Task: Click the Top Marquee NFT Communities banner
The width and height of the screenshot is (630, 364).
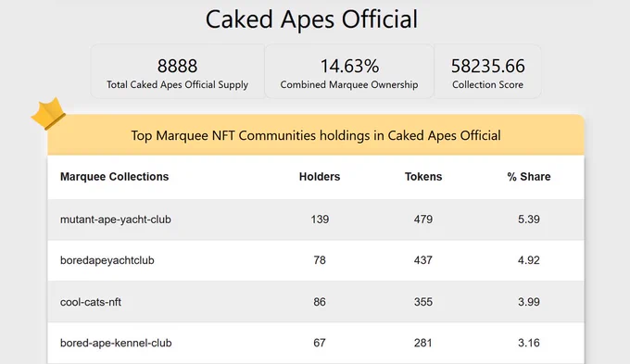Action: pos(316,135)
